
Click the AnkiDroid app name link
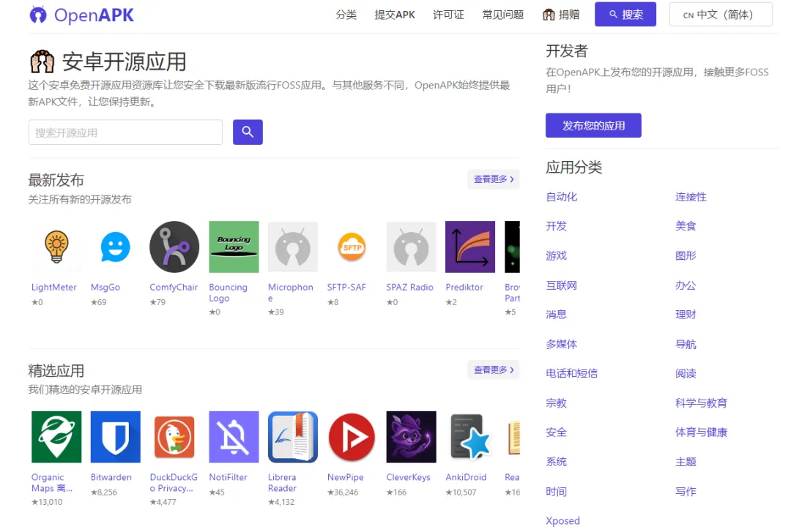pyautogui.click(x=466, y=478)
